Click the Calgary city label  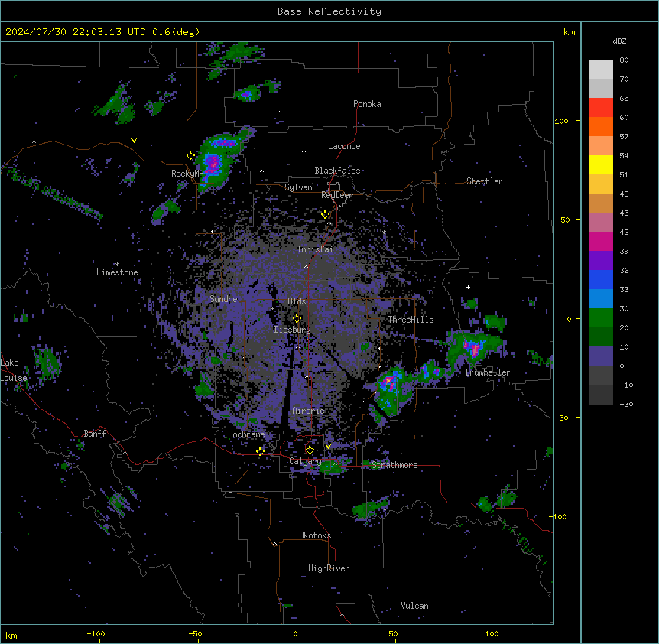point(305,461)
